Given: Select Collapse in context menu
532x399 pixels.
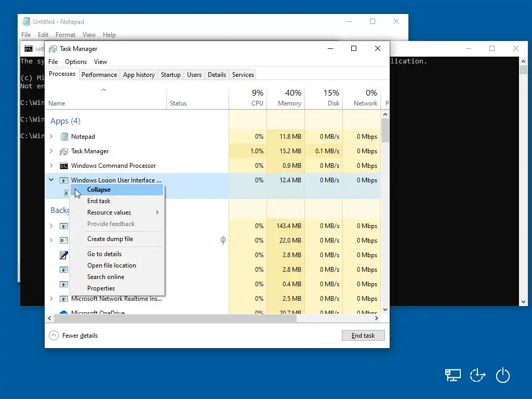Looking at the screenshot, I should coord(117,190).
